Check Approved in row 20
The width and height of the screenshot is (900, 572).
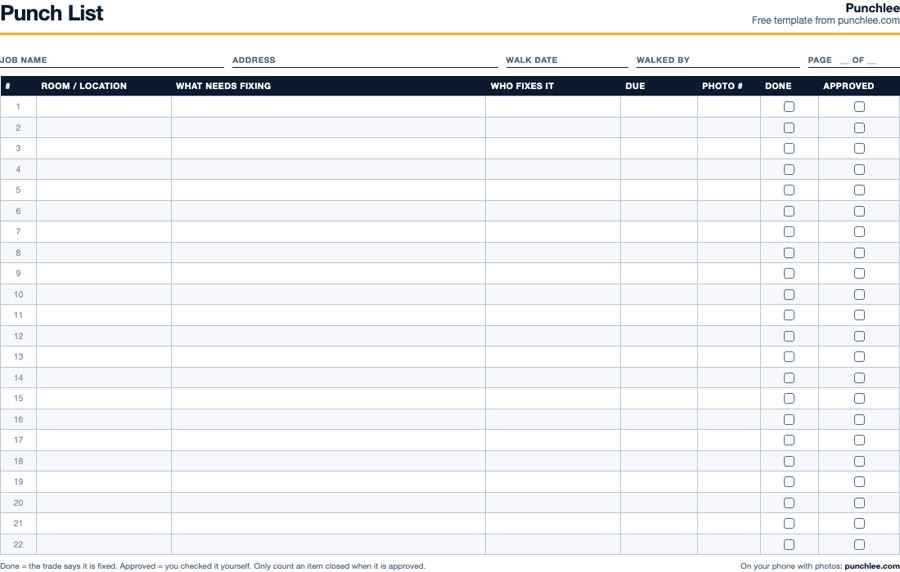tap(859, 503)
